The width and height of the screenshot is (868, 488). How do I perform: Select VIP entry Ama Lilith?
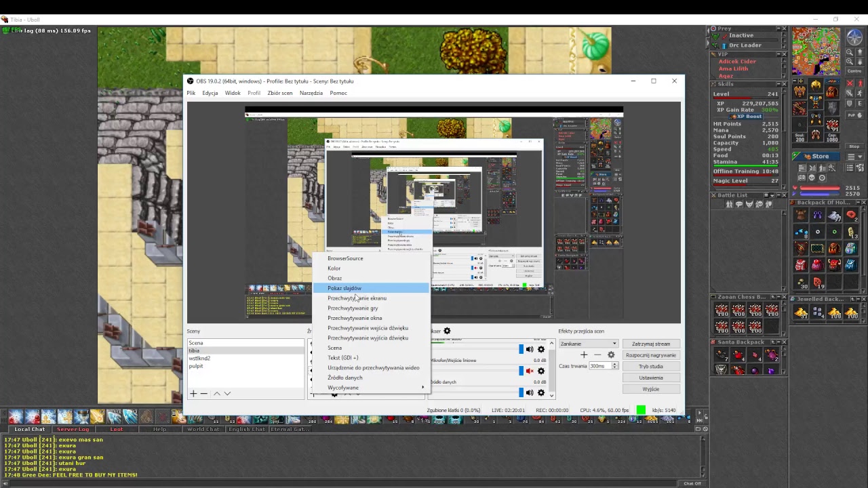point(733,68)
